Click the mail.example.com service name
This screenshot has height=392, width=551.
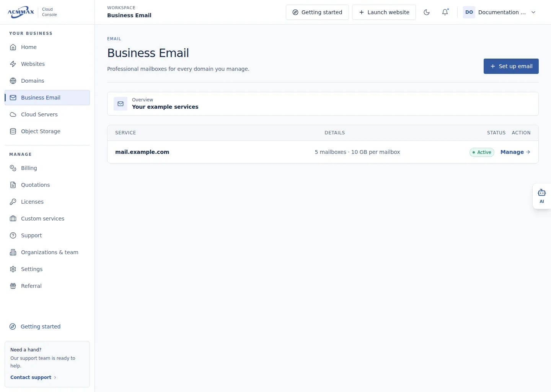tap(142, 152)
